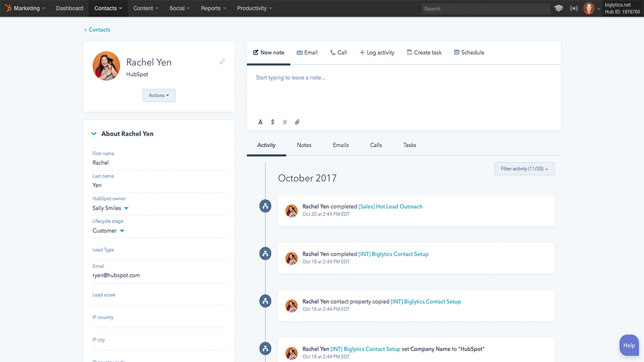
Task: Edit Rachel Yen's name with pencil icon
Action: [x=222, y=62]
